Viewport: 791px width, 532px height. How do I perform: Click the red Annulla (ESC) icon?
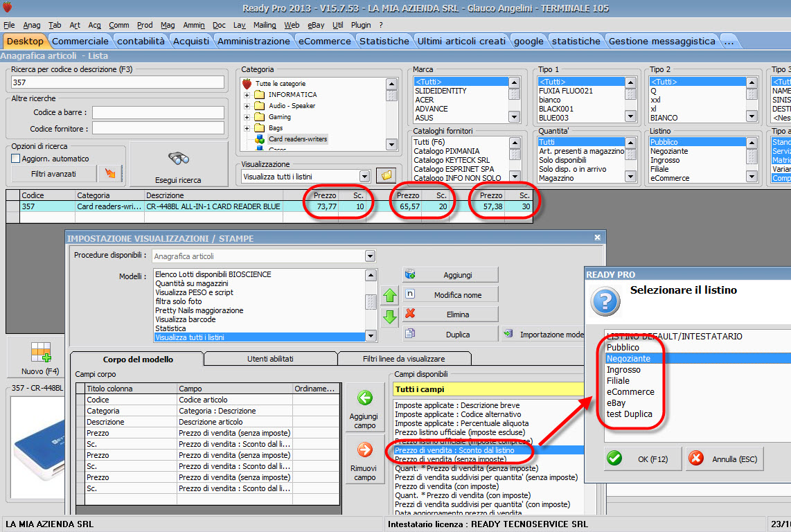tap(696, 459)
